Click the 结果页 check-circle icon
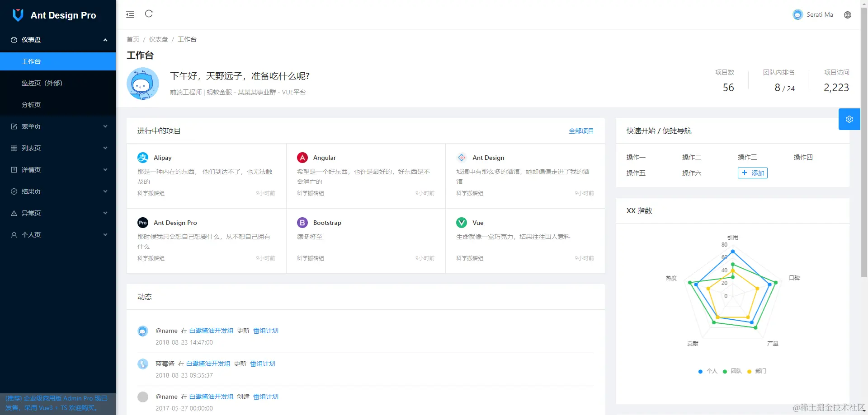The width and height of the screenshot is (868, 415). 14,191
